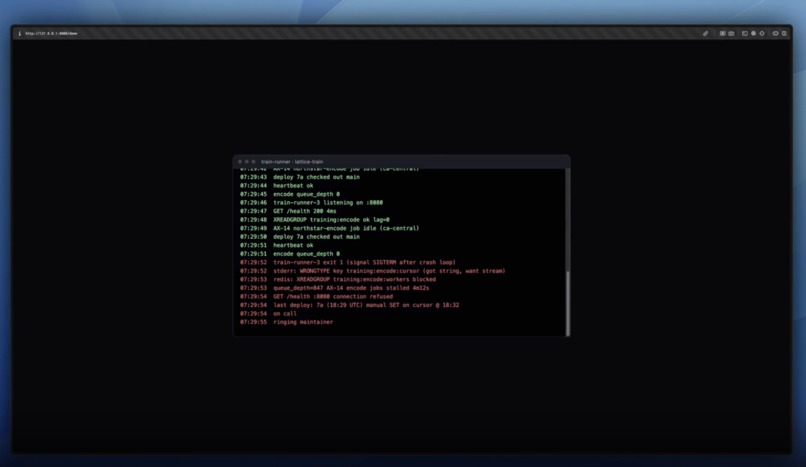Click the 'stderr: WRONGTYPE key' error line
806x467 pixels.
(x=373, y=271)
